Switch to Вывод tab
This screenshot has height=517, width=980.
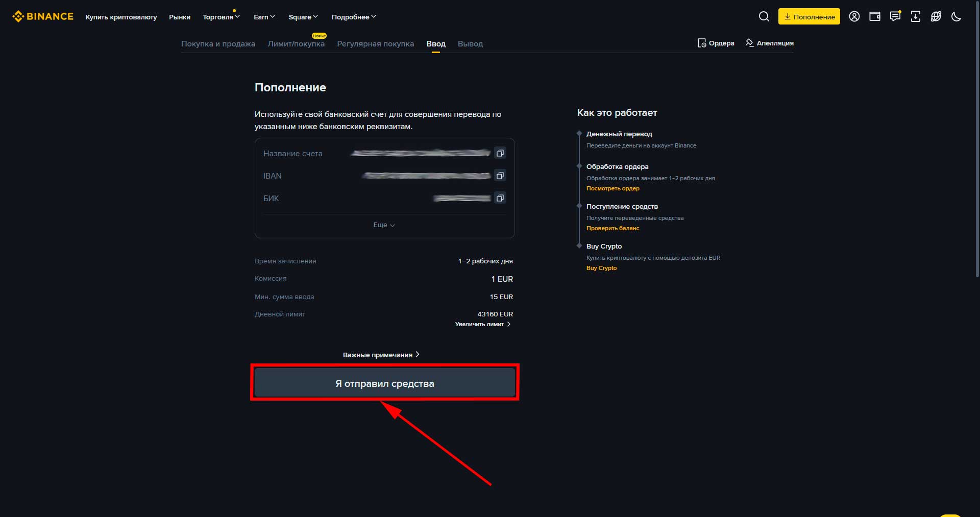tap(470, 44)
